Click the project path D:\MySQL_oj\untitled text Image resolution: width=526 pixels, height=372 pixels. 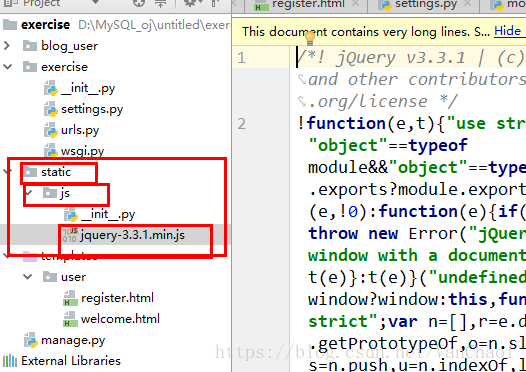point(154,25)
